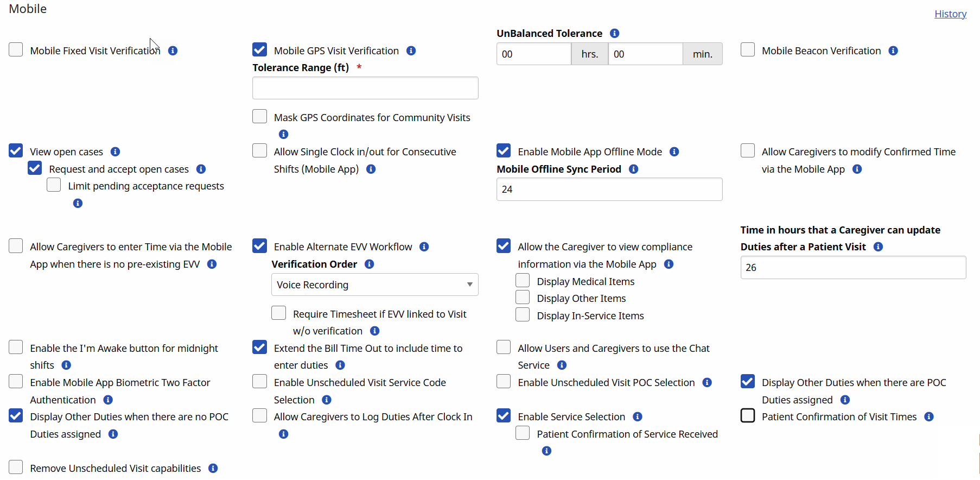Click info icon beside Mobile Beacon Verification
This screenshot has height=480, width=980.
point(893,50)
